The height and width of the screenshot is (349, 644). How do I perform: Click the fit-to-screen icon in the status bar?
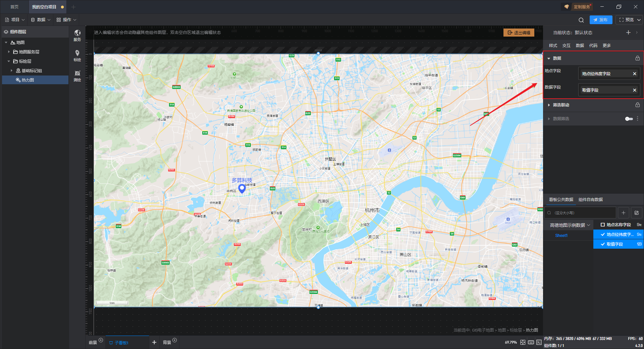coord(523,342)
